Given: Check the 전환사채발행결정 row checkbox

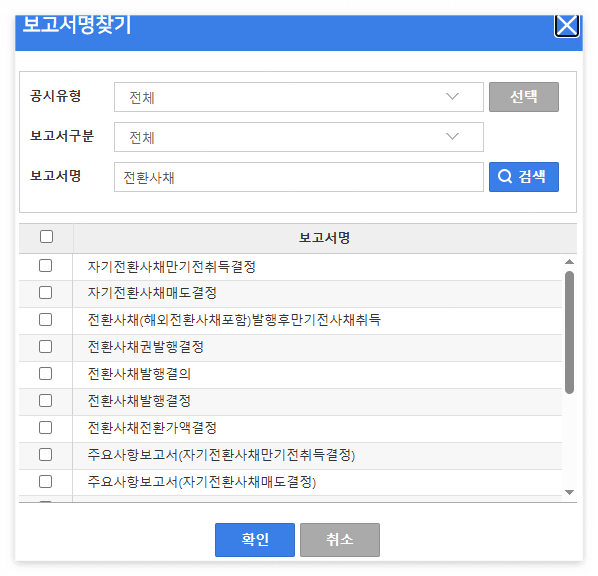Looking at the screenshot, I should (x=45, y=401).
